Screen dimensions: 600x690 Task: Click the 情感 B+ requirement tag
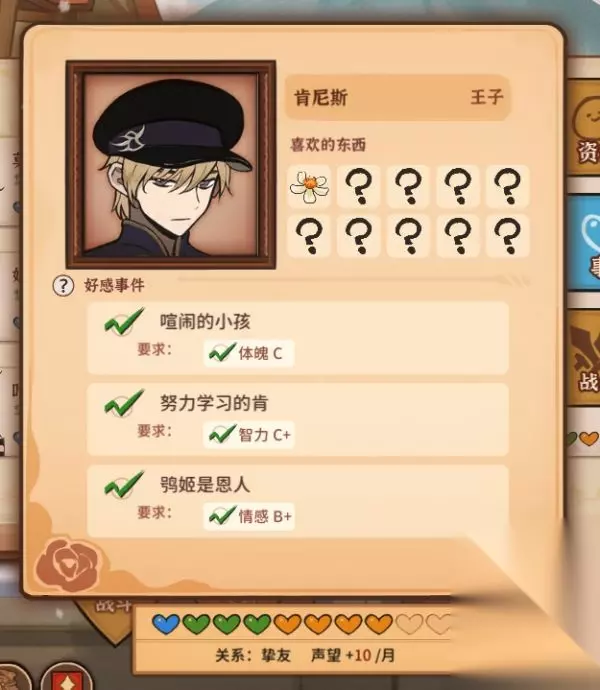(249, 516)
